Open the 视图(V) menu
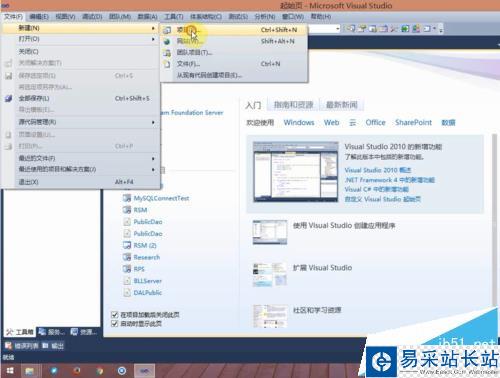Image resolution: width=500 pixels, height=378 pixels. coord(65,16)
